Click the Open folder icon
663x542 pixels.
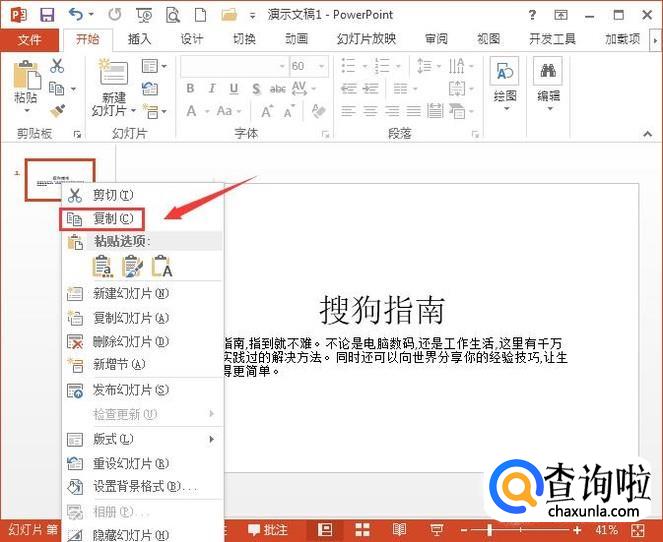[x=229, y=15]
